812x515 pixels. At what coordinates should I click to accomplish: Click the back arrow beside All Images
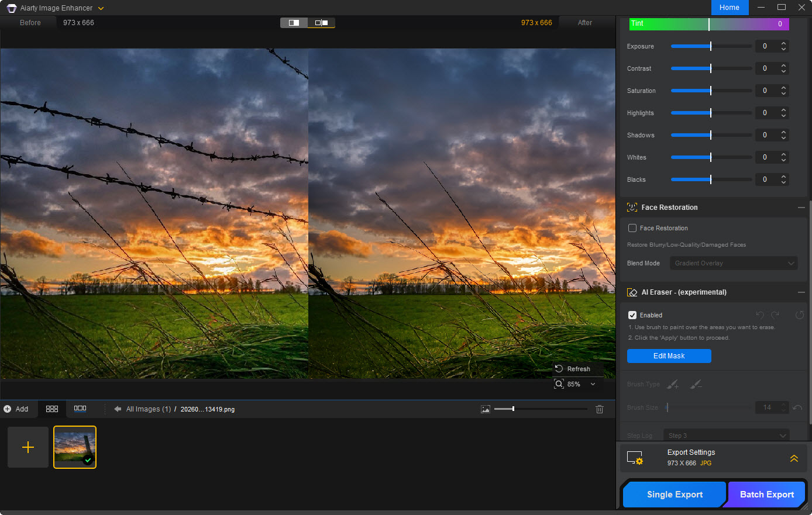coord(118,409)
